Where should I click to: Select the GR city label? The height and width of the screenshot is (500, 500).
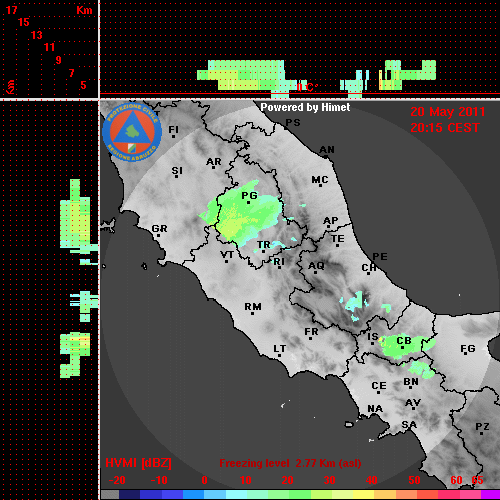(159, 229)
